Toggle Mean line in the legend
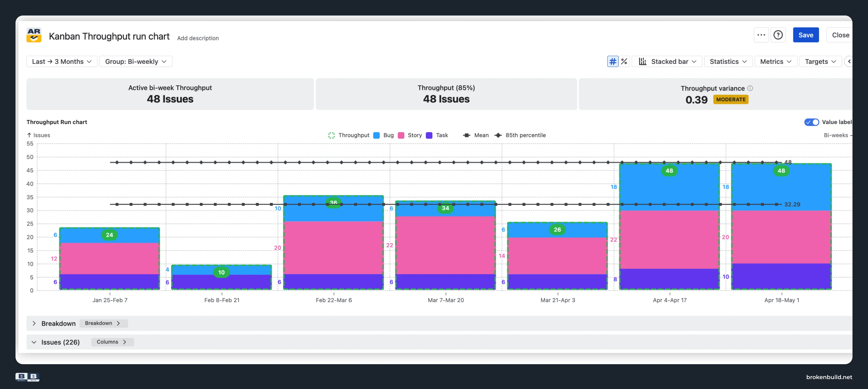 (476, 135)
